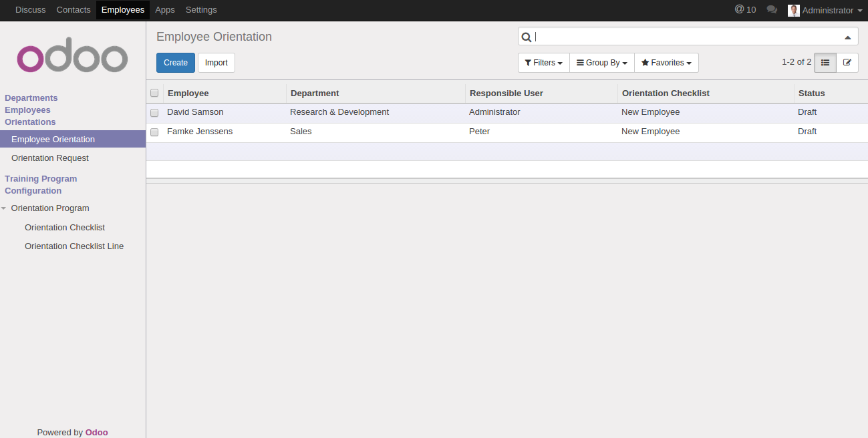
Task: Collapse the Orientation Program tree
Action: pos(4,208)
